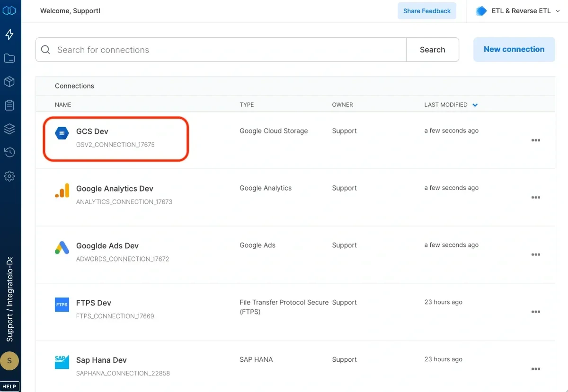This screenshot has height=392, width=568.
Task: Open the three-dot menu for FTPS Dev
Action: (x=536, y=312)
